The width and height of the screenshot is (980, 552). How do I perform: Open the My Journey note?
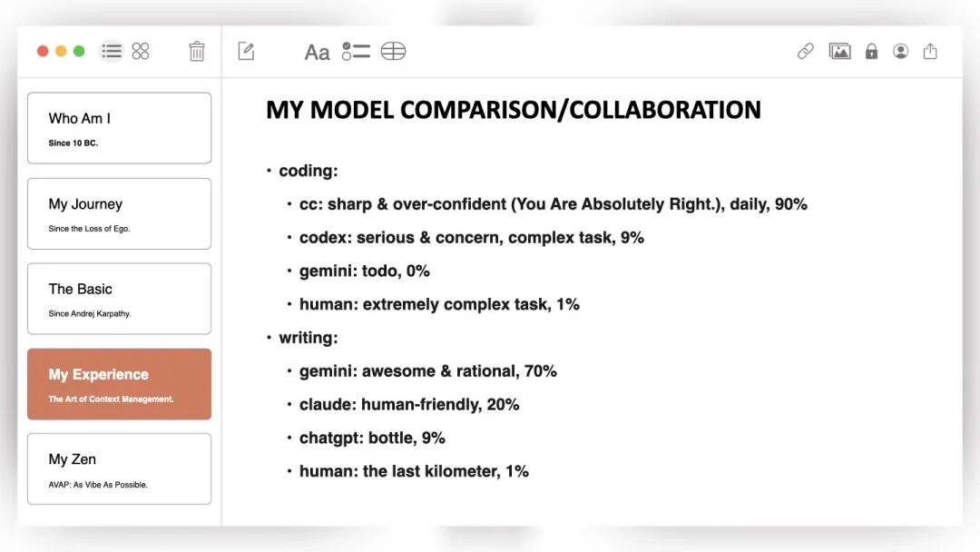click(120, 213)
